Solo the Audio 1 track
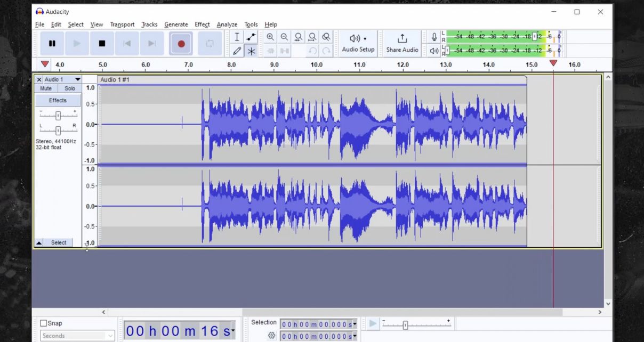Viewport: 644px width, 342px height. tap(70, 88)
